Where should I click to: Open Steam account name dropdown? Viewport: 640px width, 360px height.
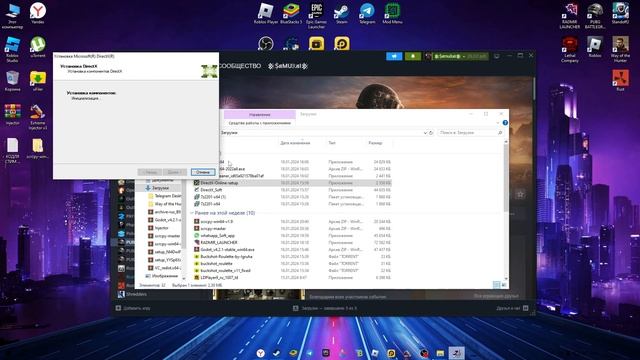(460, 56)
